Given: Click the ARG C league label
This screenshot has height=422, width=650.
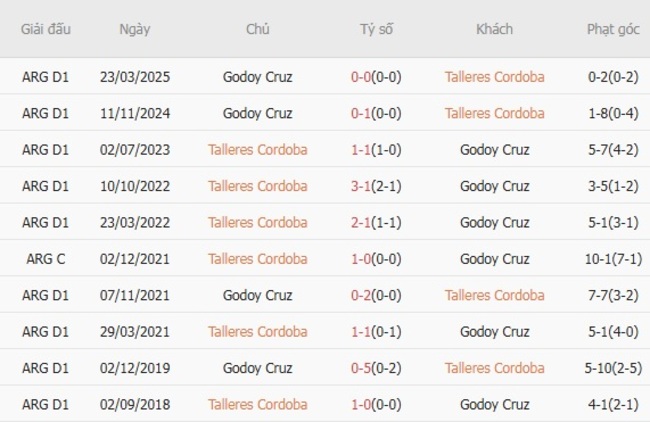Looking at the screenshot, I should point(46,259).
